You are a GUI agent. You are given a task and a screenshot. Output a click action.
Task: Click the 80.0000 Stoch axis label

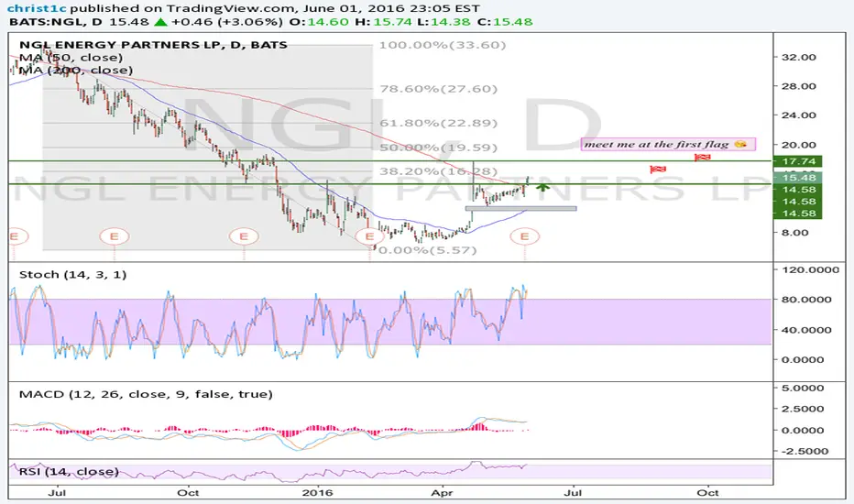[x=806, y=299]
